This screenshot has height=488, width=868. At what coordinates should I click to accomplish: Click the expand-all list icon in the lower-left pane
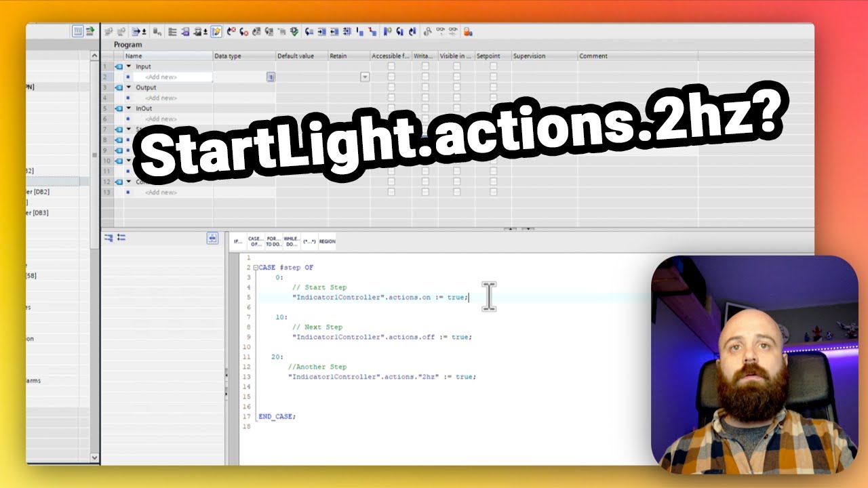point(121,238)
